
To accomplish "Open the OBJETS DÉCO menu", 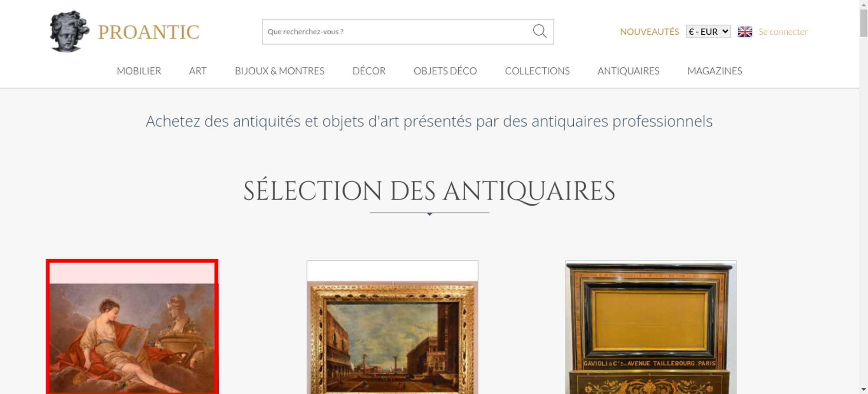I will pyautogui.click(x=445, y=71).
